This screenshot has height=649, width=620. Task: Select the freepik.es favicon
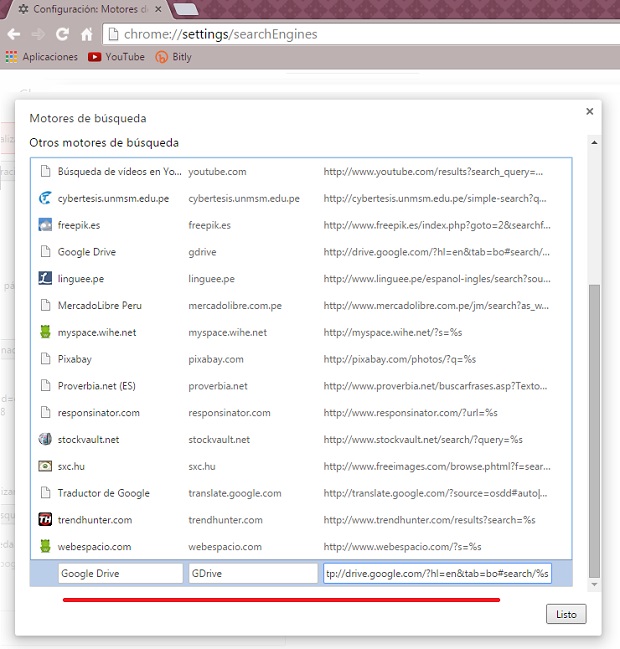tap(45, 225)
